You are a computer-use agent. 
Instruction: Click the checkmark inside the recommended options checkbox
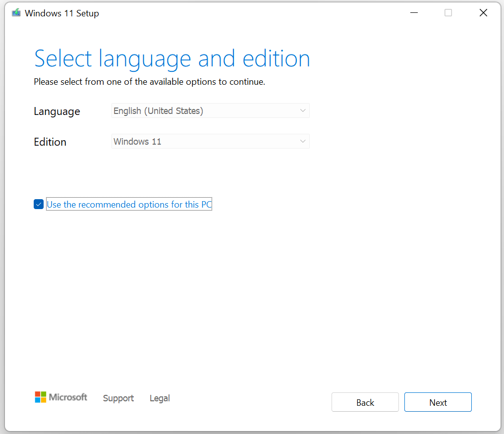click(38, 204)
